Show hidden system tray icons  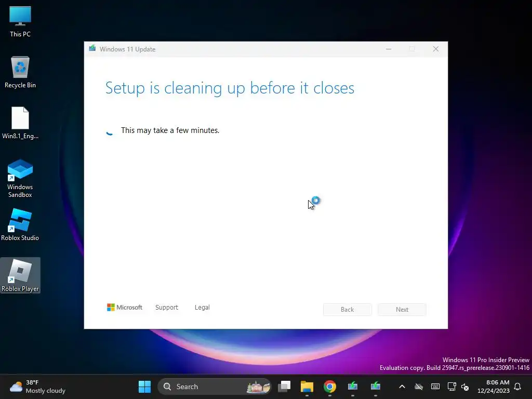(402, 387)
